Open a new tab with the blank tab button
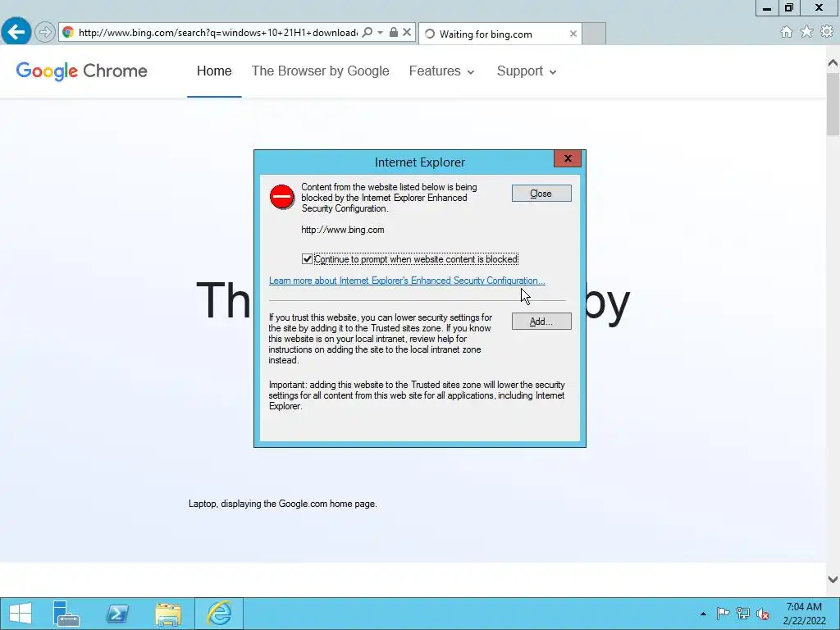 click(594, 34)
